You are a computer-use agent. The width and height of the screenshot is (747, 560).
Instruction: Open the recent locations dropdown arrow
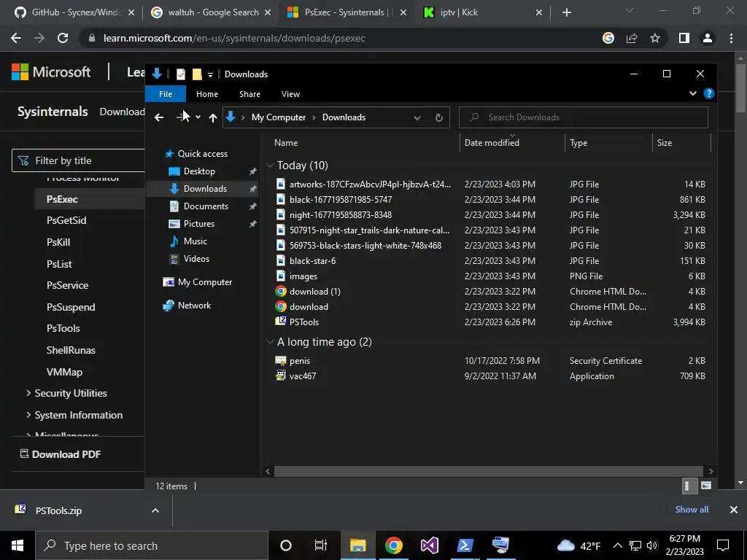[x=198, y=117]
